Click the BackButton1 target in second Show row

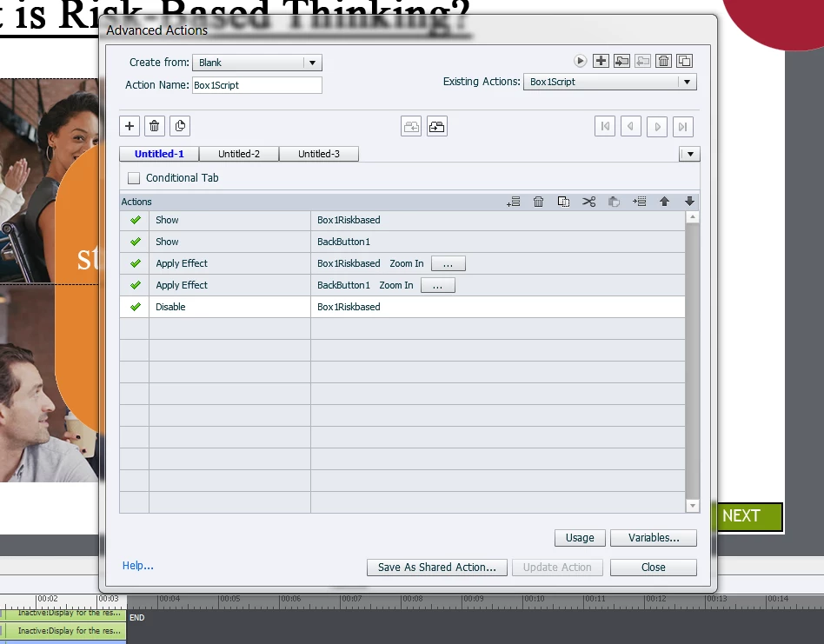pyautogui.click(x=343, y=242)
